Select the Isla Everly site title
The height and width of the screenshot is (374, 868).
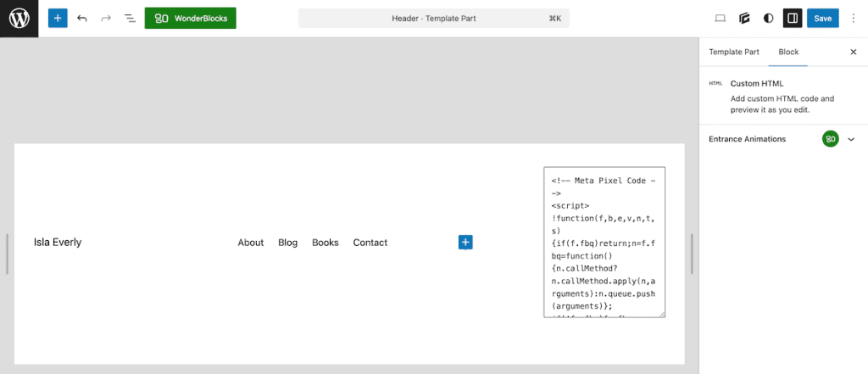(58, 243)
